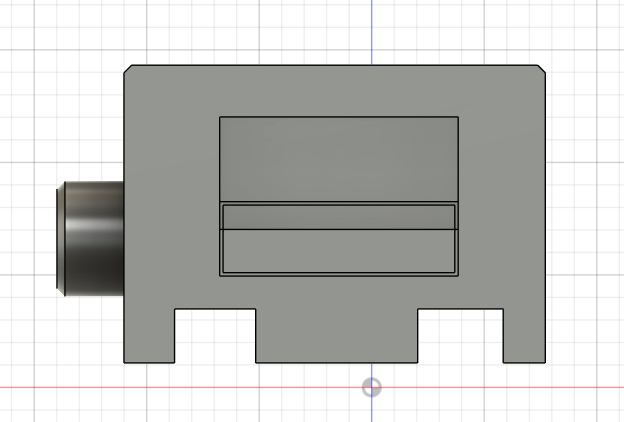Select the large upper recessed pocket face
624x422 pixels.
pyautogui.click(x=339, y=159)
